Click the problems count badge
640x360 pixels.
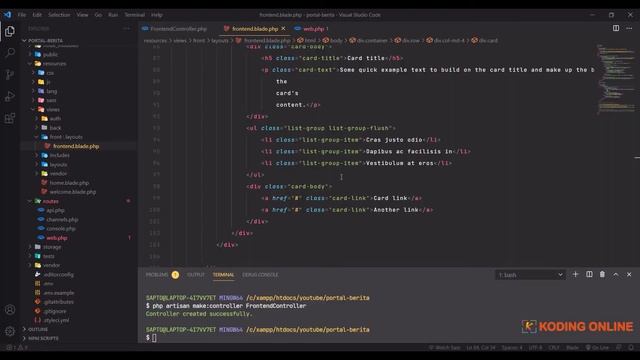[x=175, y=275]
